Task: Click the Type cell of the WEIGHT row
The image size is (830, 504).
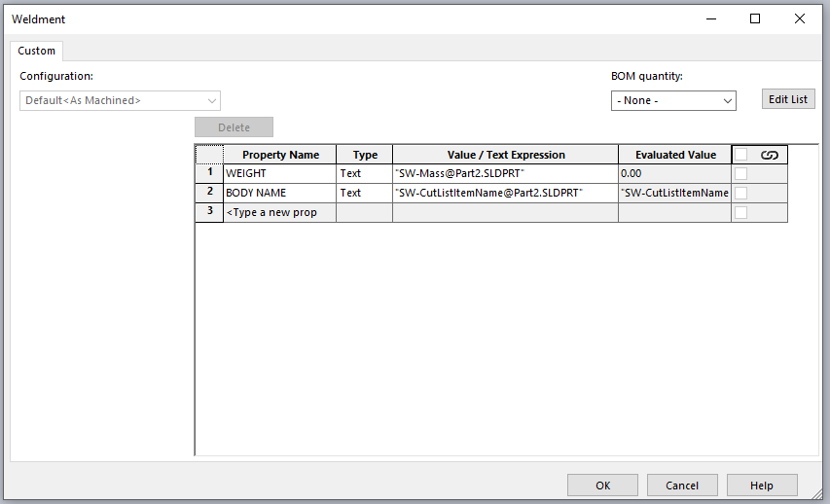Action: (364, 173)
